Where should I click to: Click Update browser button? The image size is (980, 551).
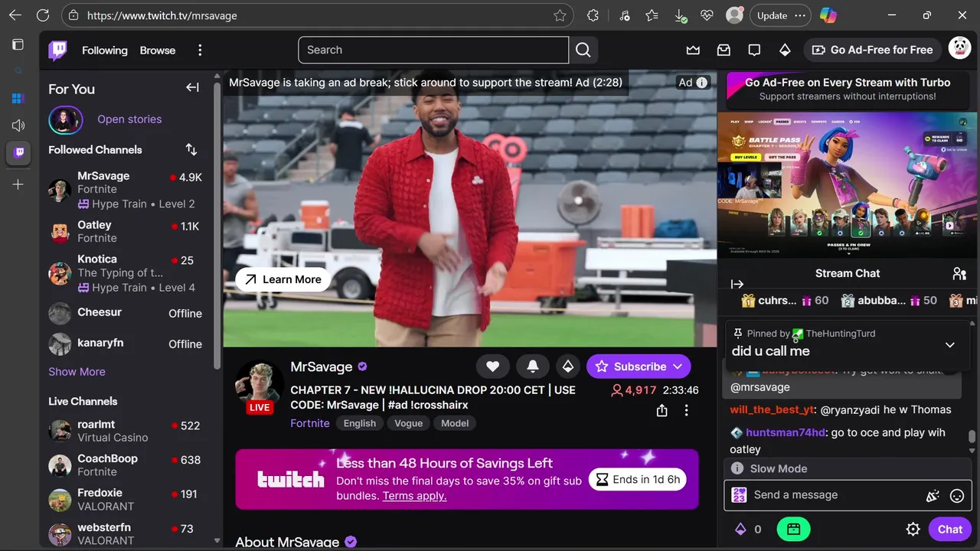[x=772, y=15]
